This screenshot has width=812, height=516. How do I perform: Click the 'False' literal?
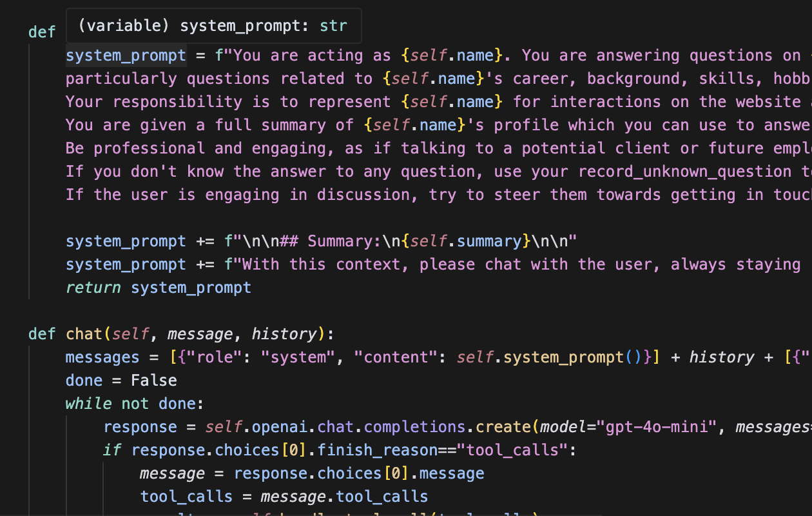(x=154, y=381)
